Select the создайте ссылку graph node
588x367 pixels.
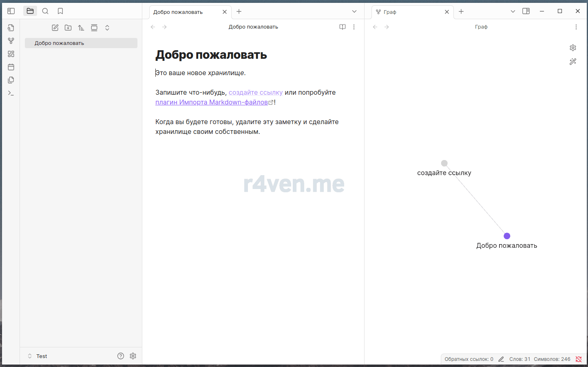tap(444, 163)
